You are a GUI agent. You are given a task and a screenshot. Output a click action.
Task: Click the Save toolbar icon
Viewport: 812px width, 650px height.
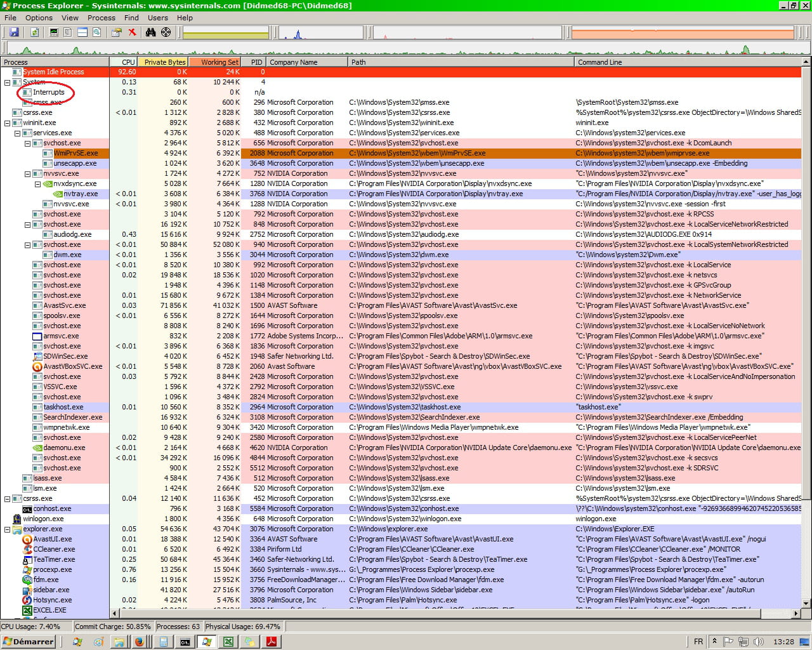pyautogui.click(x=14, y=32)
